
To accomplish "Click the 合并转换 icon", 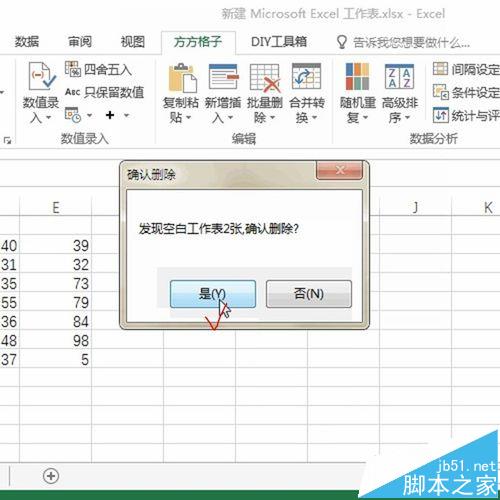I will (x=306, y=76).
